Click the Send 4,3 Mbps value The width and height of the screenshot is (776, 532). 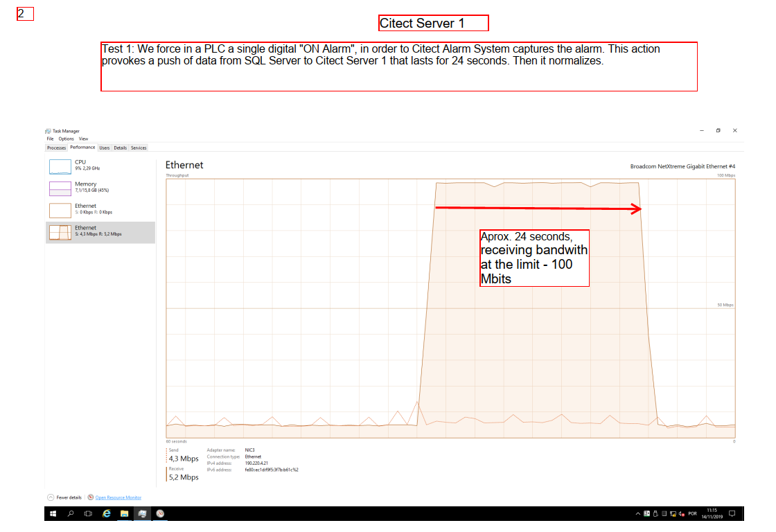(184, 459)
